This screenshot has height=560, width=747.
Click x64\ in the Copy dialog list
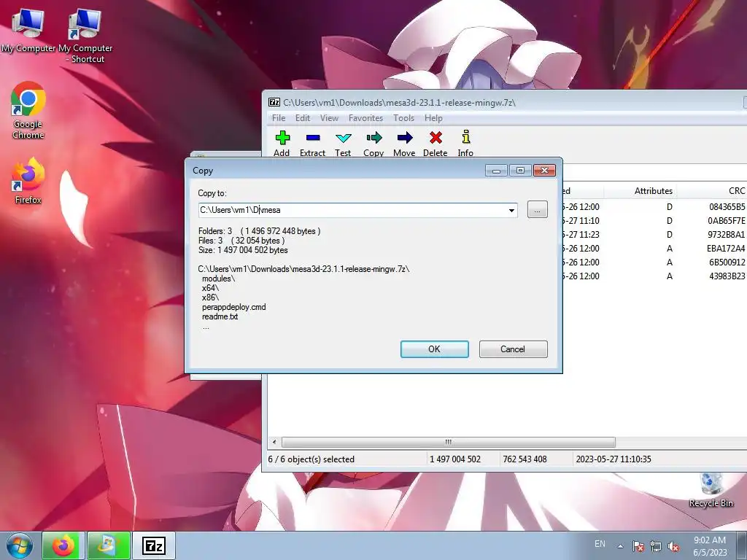click(x=210, y=288)
